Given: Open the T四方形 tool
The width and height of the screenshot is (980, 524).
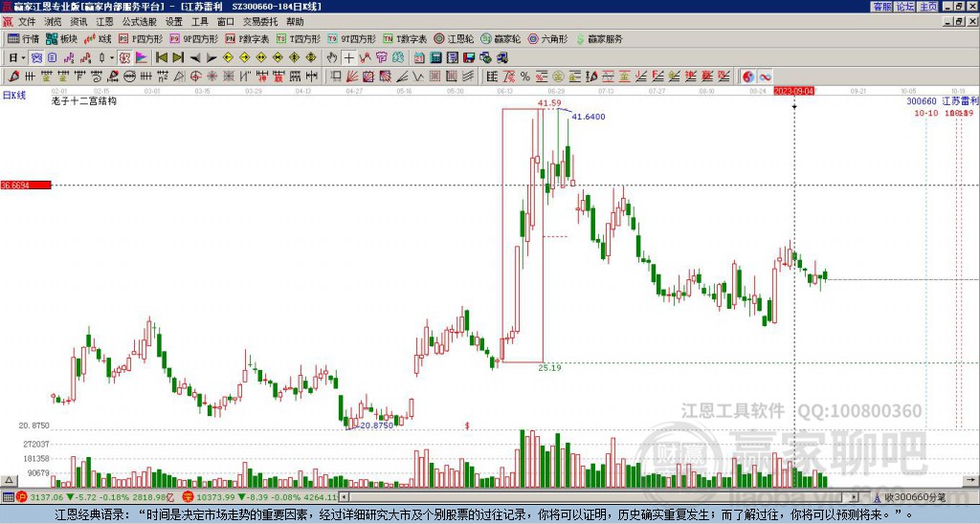Looking at the screenshot, I should click(298, 38).
